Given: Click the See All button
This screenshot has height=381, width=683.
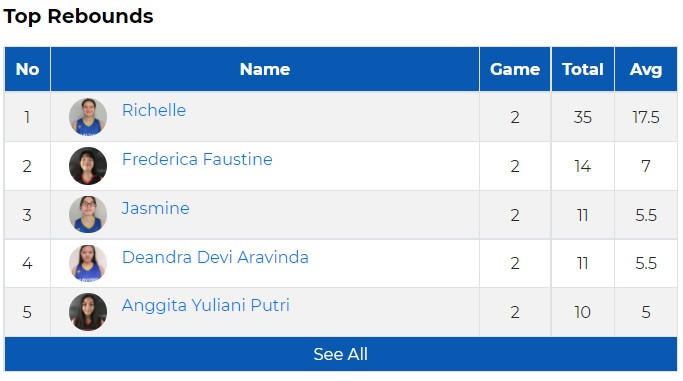Looking at the screenshot, I should [x=341, y=354].
